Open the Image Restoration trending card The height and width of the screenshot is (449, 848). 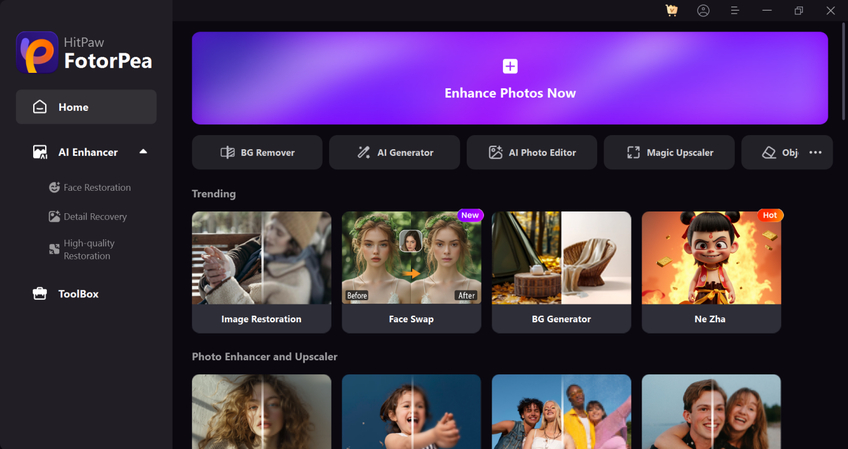tap(262, 272)
